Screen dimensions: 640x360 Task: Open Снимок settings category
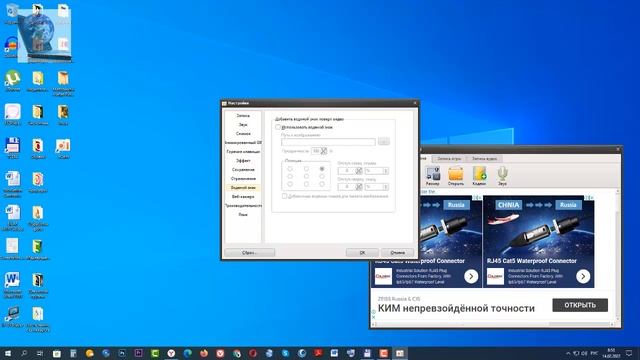(x=243, y=133)
